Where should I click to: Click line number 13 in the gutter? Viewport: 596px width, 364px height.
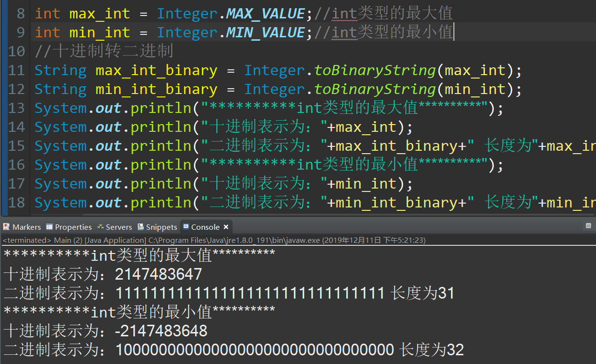[17, 108]
